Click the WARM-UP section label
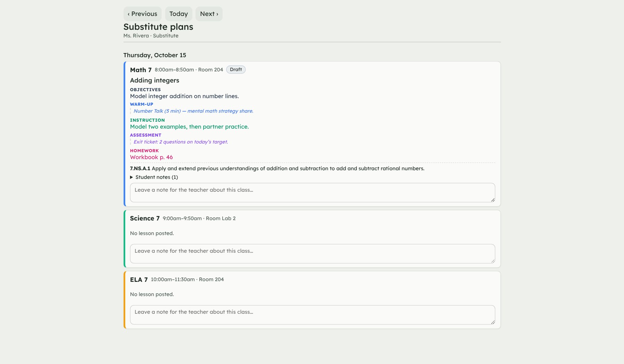 click(141, 104)
